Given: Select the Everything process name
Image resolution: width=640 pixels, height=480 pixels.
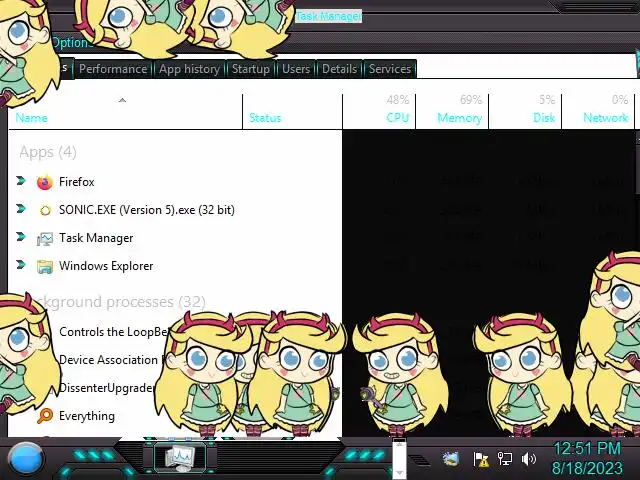Looking at the screenshot, I should [87, 416].
